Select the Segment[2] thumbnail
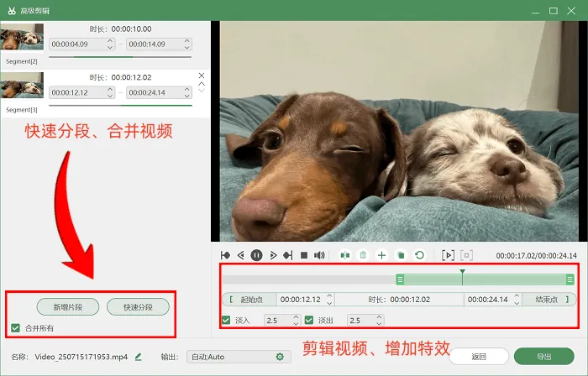588x376 pixels. [x=22, y=37]
